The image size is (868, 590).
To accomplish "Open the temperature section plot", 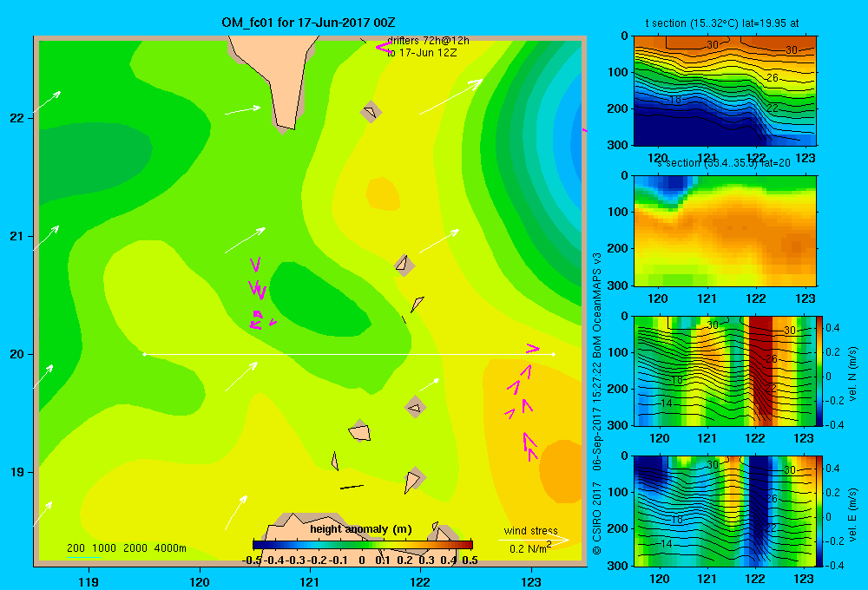I will click(725, 91).
